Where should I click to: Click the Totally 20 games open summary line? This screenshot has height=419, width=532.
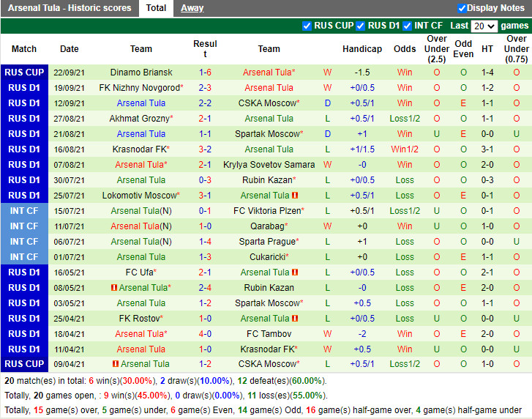[x=165, y=396]
